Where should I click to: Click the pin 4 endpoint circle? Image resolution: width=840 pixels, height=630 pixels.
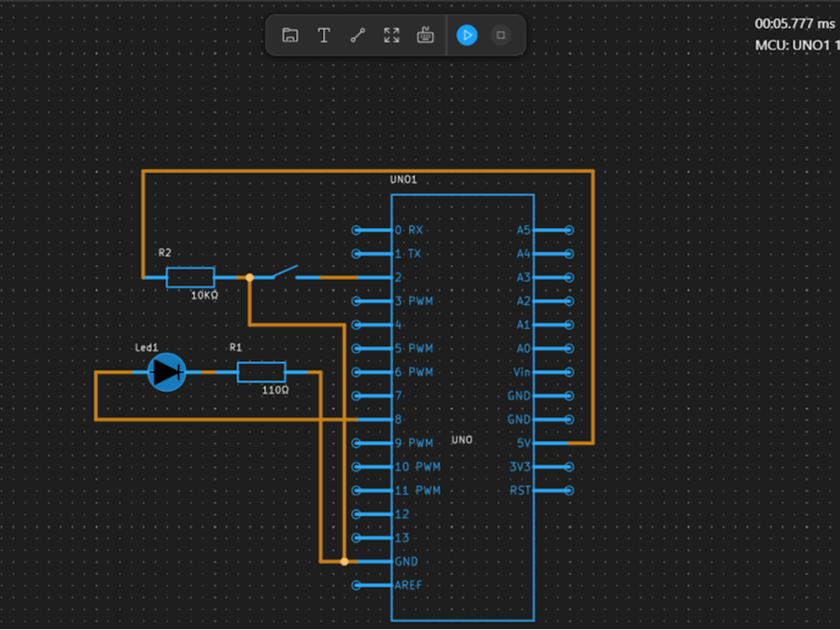pos(357,325)
